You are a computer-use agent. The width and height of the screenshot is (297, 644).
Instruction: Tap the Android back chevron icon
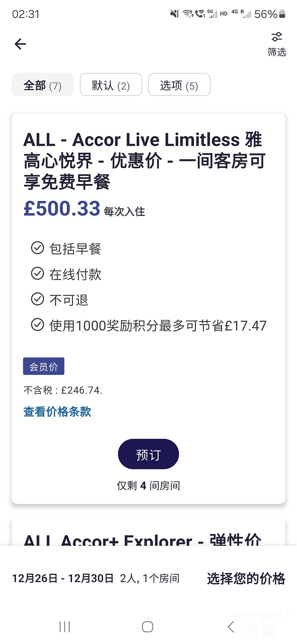tap(231, 627)
